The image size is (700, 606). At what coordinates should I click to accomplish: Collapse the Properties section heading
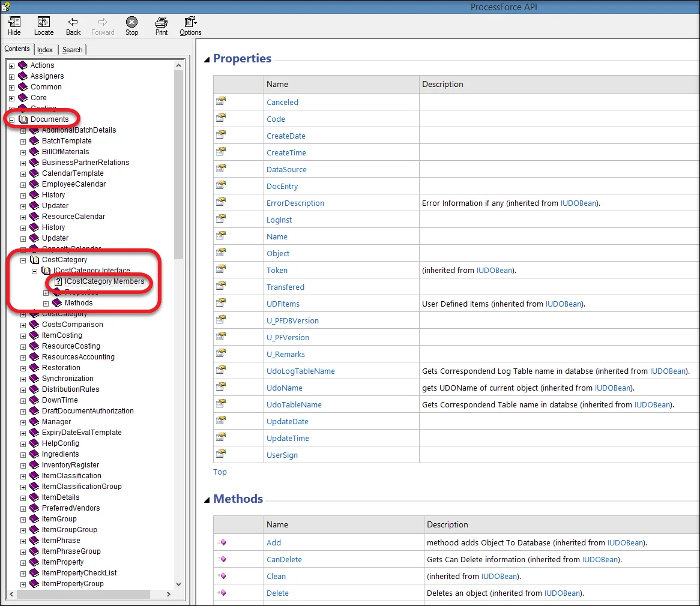[x=207, y=59]
